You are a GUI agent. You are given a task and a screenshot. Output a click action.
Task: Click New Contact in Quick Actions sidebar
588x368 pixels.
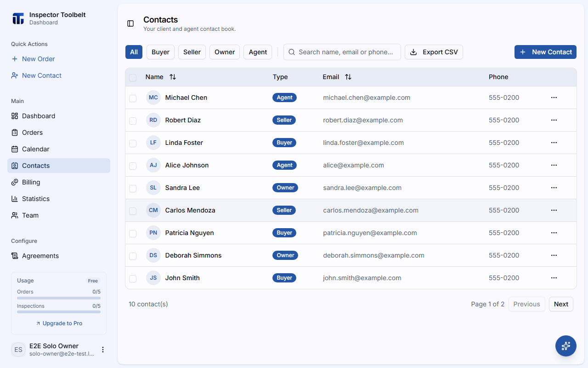coord(59,75)
